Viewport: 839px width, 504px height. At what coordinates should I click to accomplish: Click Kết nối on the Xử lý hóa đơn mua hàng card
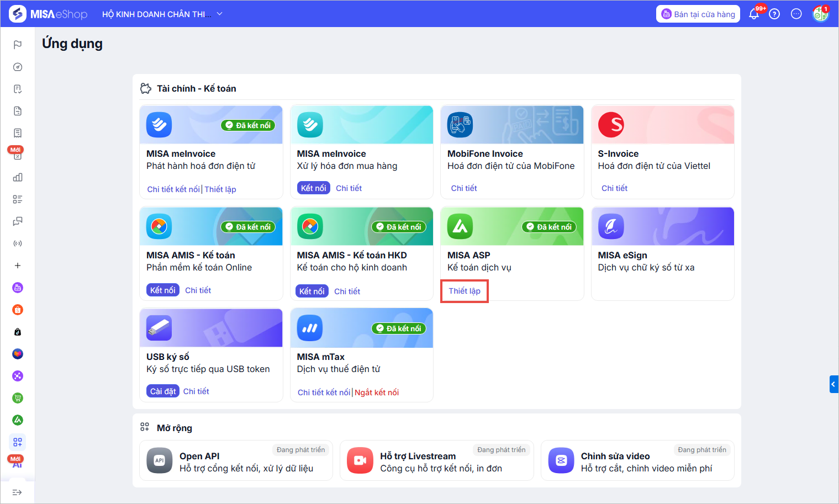pyautogui.click(x=313, y=188)
